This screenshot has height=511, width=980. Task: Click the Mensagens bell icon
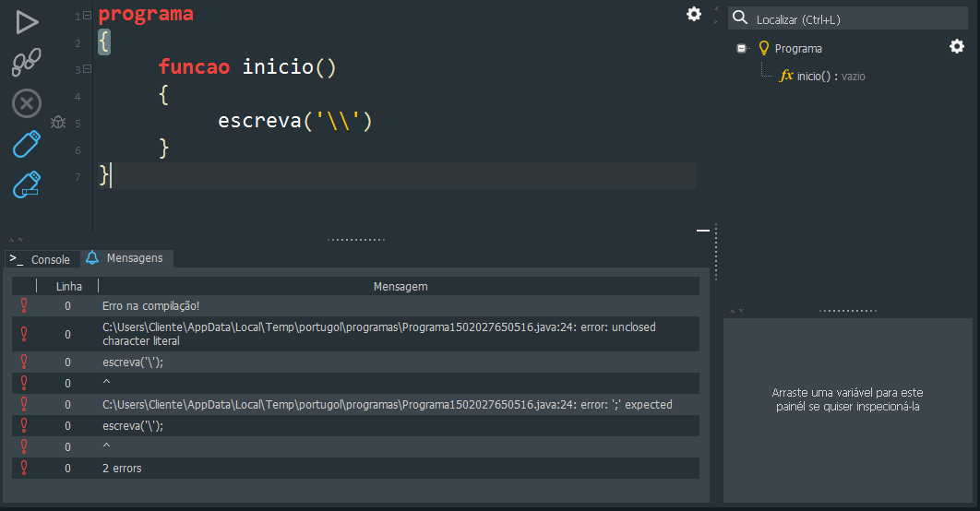click(x=92, y=257)
